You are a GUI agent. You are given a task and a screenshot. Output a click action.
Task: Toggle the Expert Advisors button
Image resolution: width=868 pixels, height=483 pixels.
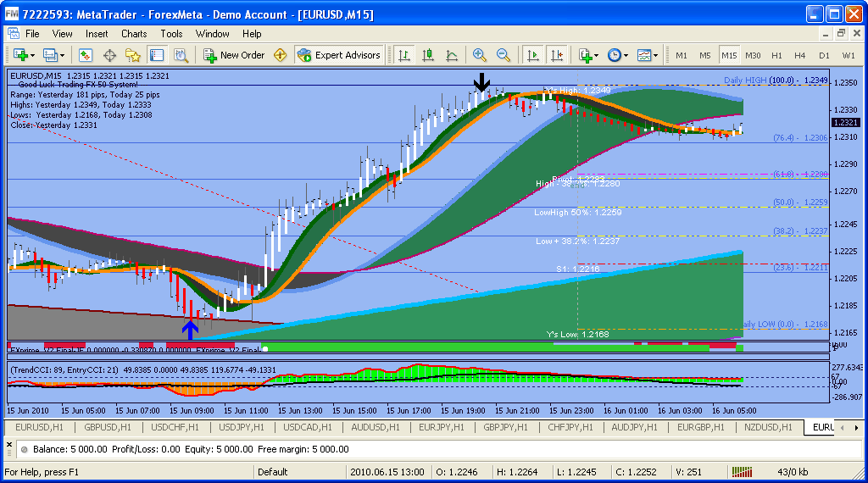(x=339, y=55)
